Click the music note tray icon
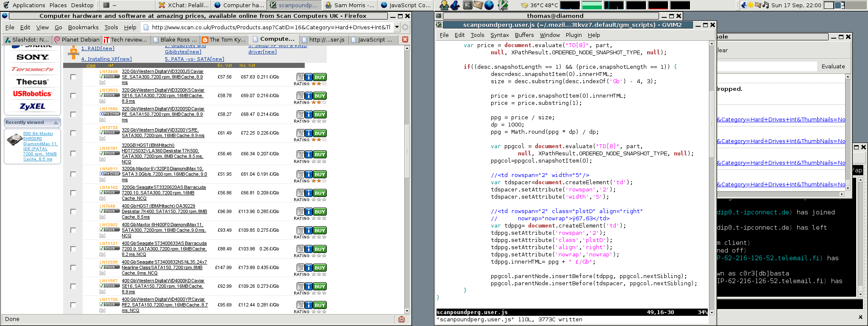868x326 pixels. pos(765,5)
